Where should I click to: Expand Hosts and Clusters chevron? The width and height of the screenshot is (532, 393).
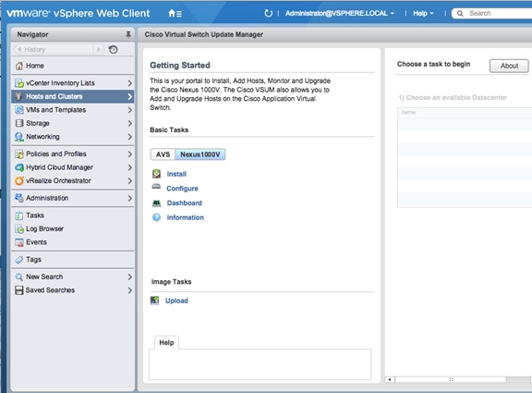(129, 96)
